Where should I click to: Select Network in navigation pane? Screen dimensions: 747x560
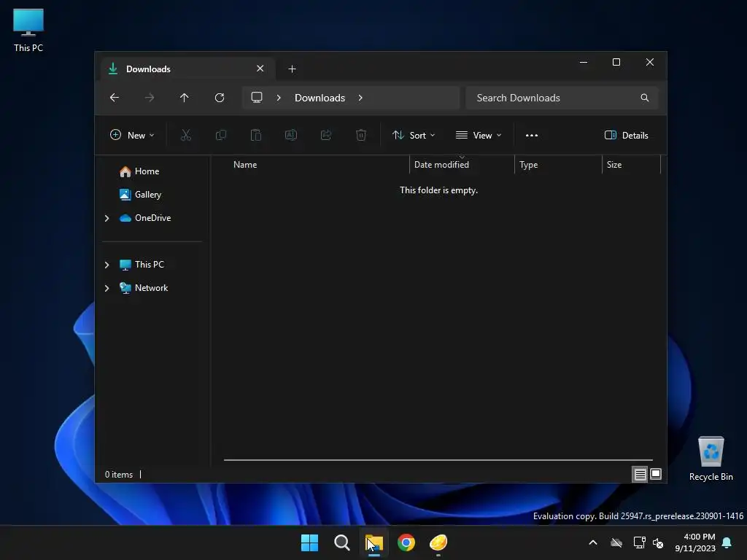[151, 287]
